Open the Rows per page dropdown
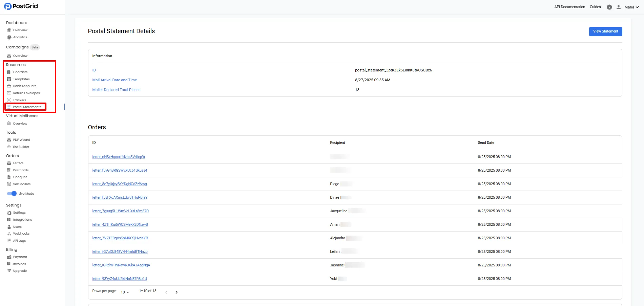The height and width of the screenshot is (306, 644). [124, 292]
